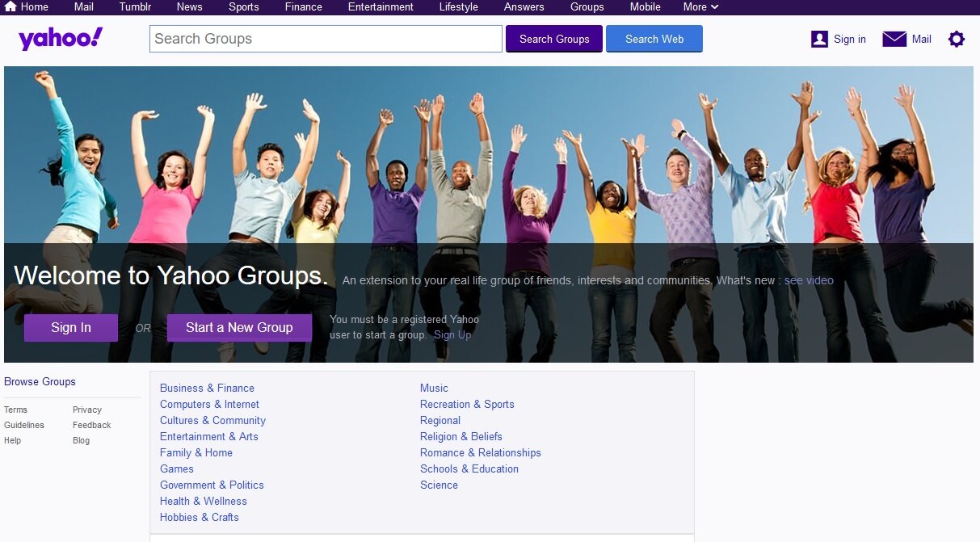The width and height of the screenshot is (980, 542).
Task: Browse the Recreation & Sports category
Action: click(x=467, y=404)
